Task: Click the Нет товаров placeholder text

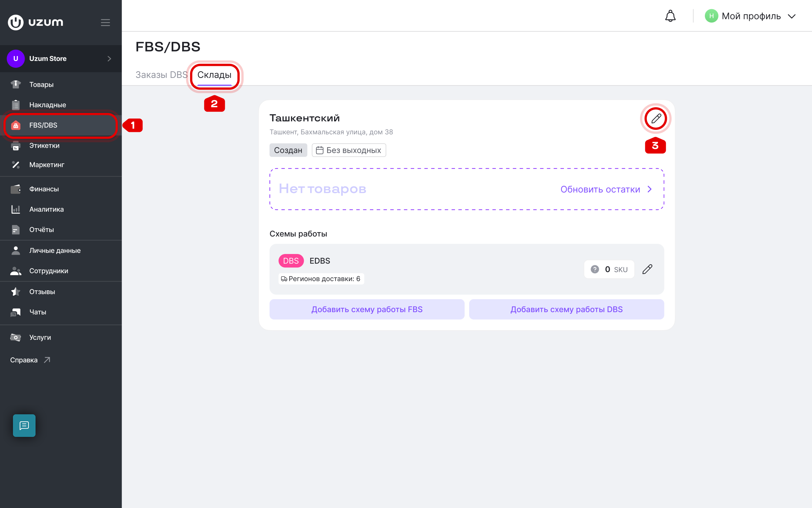Action: (x=322, y=189)
